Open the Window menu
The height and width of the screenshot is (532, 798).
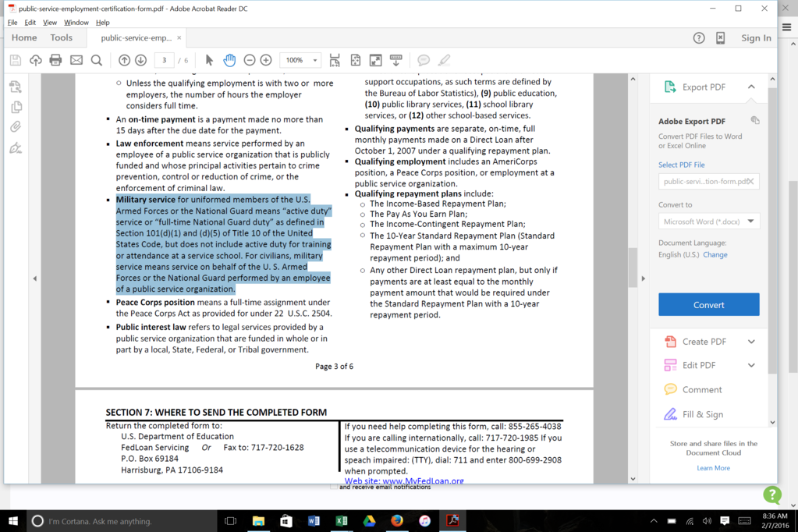pyautogui.click(x=76, y=23)
